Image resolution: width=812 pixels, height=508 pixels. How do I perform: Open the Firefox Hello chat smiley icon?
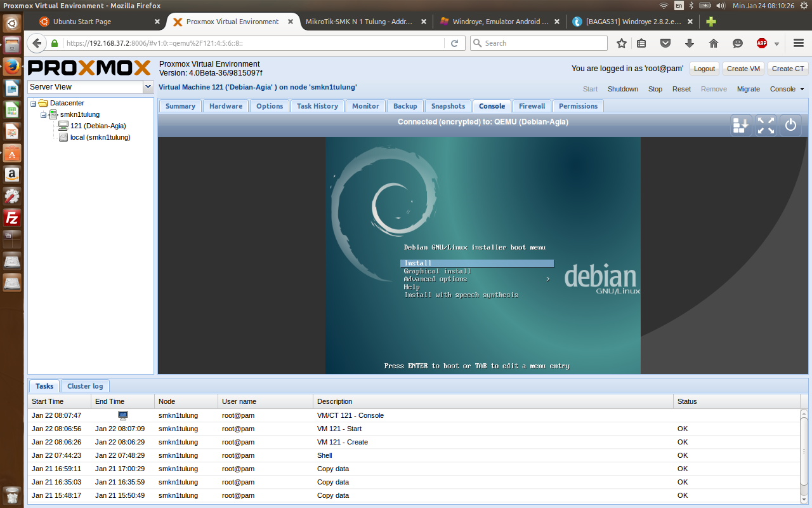tap(738, 43)
